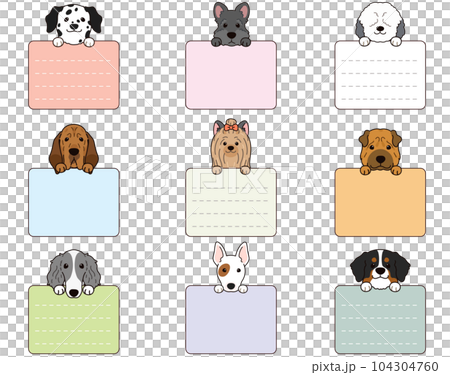The width and height of the screenshot is (450, 375).
Task: Select the salmon pink lined note card
Action: [x=74, y=75]
